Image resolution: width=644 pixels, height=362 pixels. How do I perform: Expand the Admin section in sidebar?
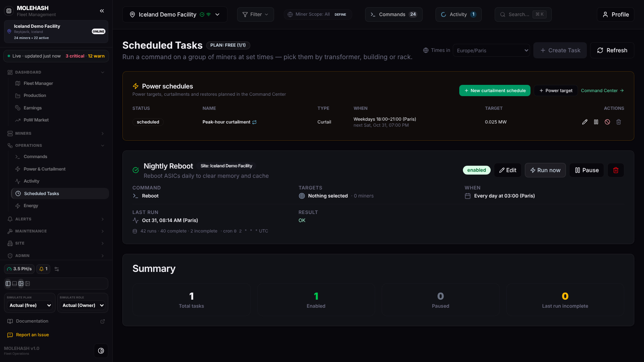56,256
